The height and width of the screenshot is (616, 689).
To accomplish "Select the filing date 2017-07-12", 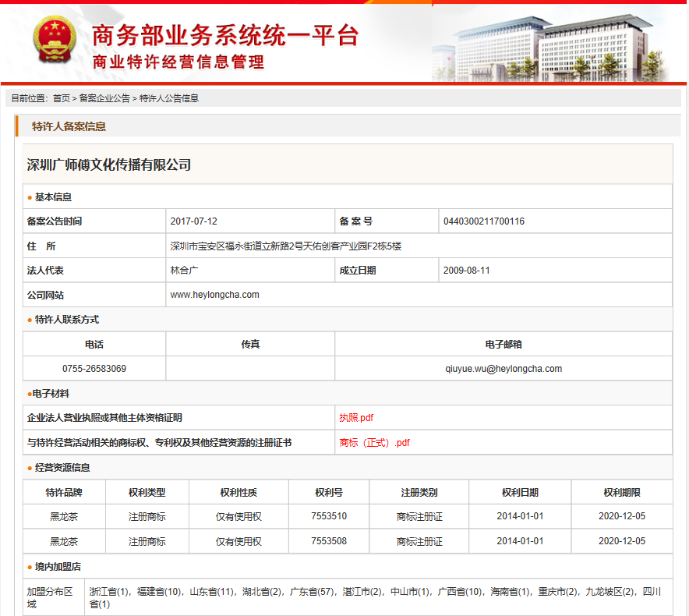I will 194,221.
